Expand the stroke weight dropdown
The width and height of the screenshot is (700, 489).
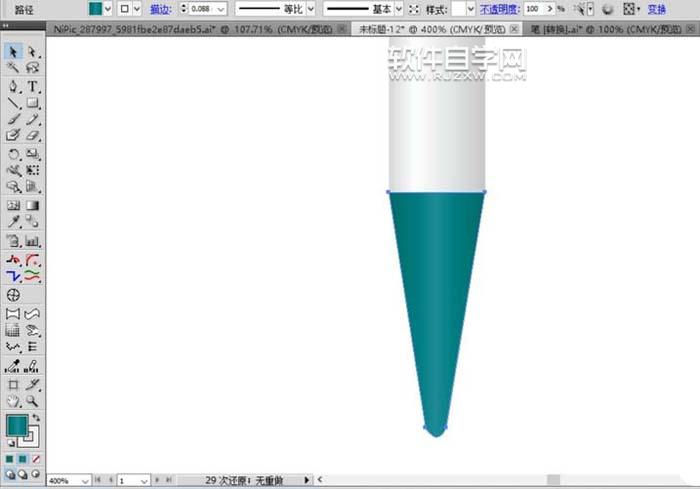[220, 8]
